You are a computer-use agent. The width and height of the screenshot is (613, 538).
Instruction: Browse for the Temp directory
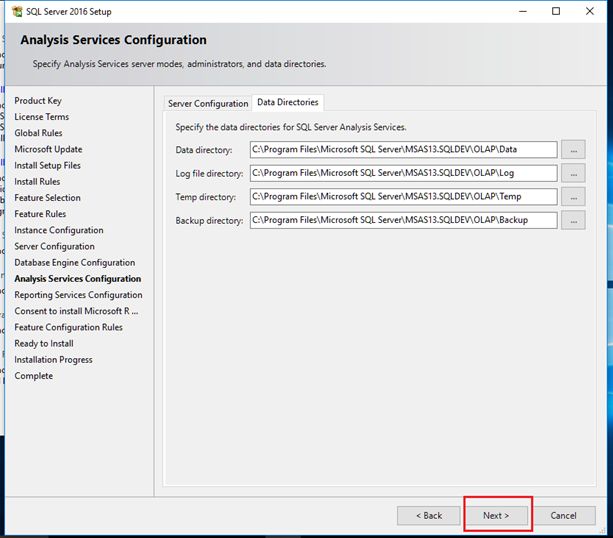pos(573,197)
